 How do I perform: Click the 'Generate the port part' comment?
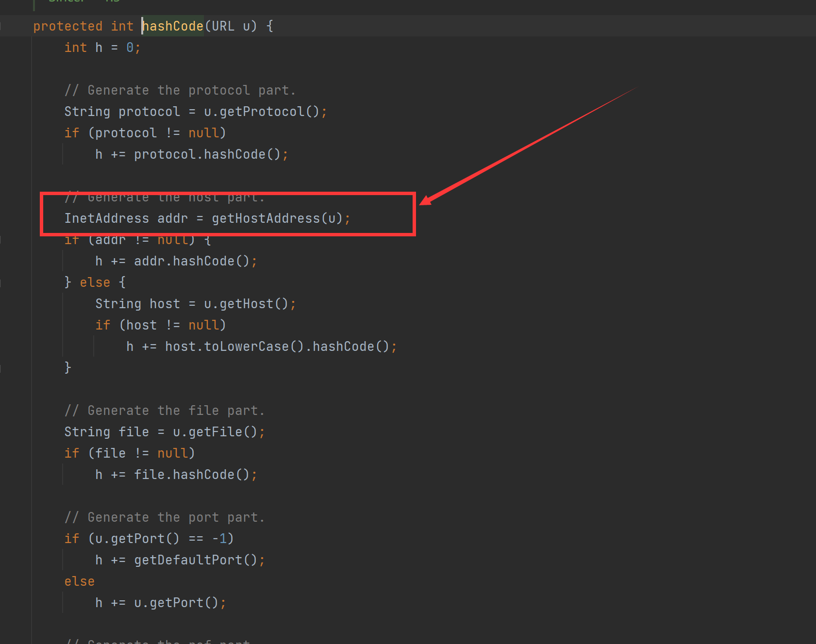165,517
